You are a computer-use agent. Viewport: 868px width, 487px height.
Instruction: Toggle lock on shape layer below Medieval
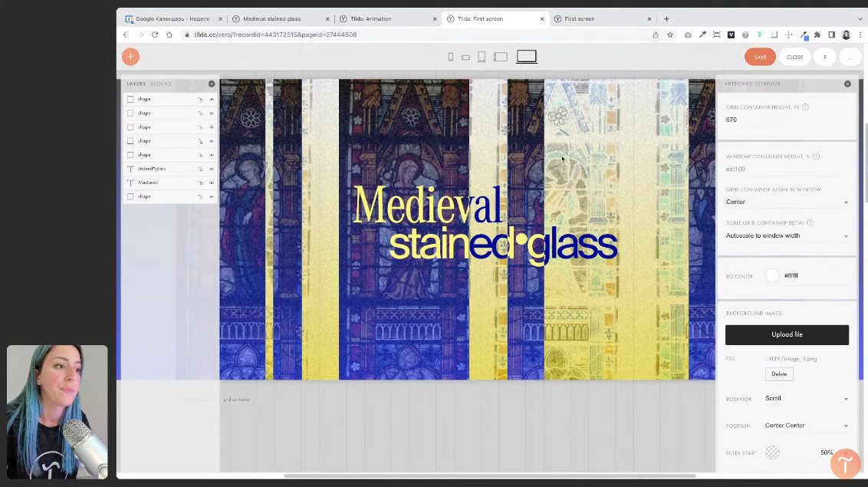pos(200,196)
